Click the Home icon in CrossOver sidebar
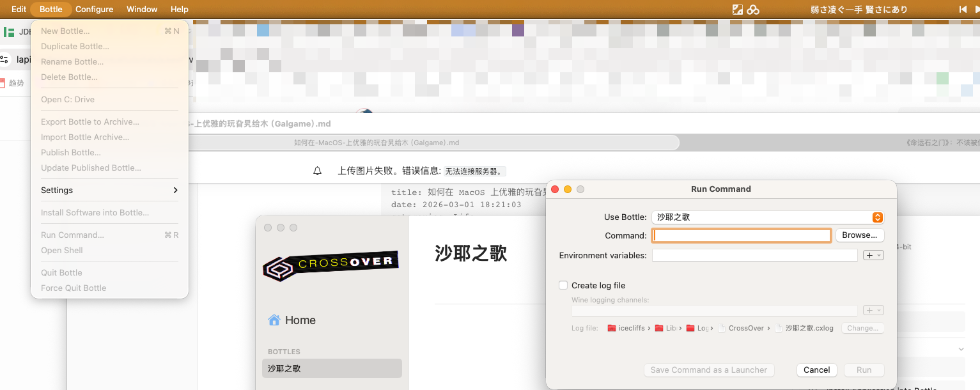Viewport: 980px width, 390px height. (x=274, y=320)
